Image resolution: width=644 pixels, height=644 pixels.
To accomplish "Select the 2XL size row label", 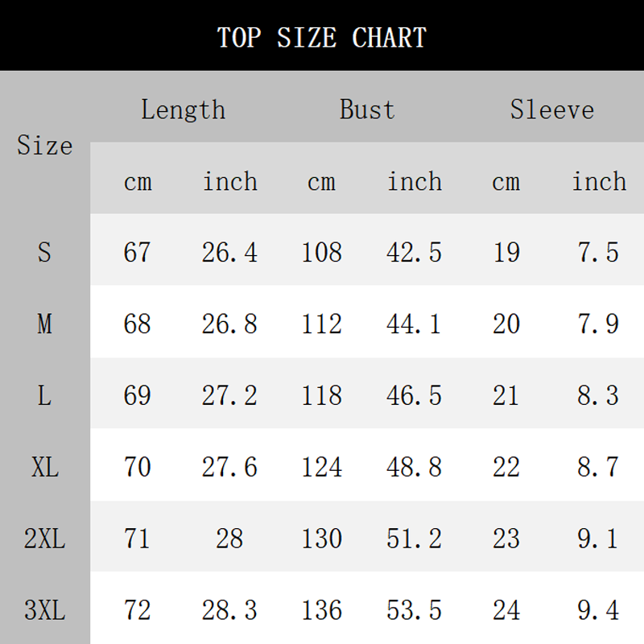I will tap(44, 539).
